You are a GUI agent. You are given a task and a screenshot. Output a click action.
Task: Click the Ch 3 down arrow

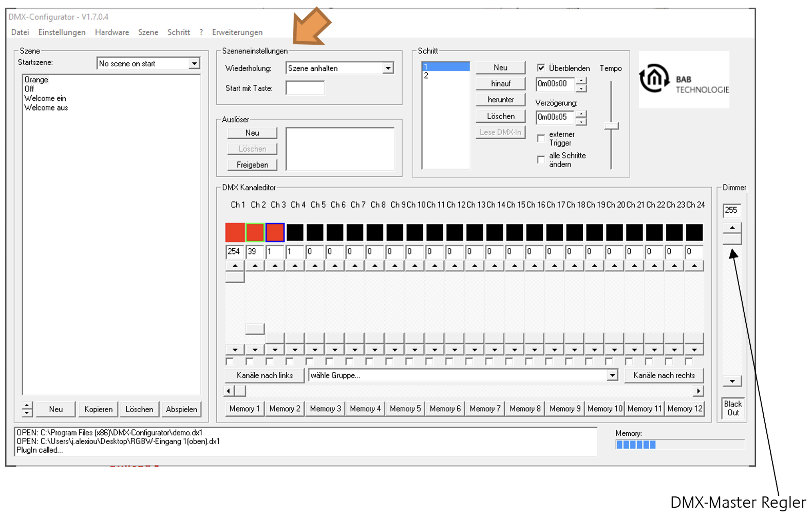[x=275, y=350]
